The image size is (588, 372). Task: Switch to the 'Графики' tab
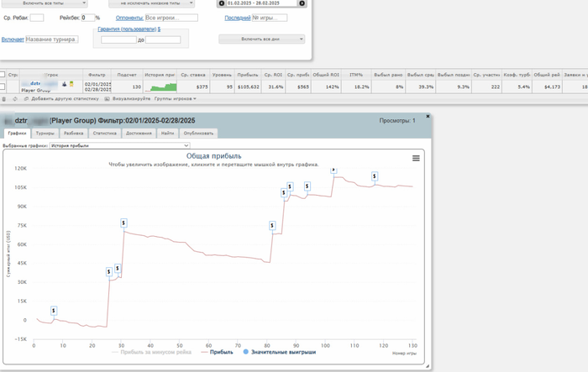[18, 134]
